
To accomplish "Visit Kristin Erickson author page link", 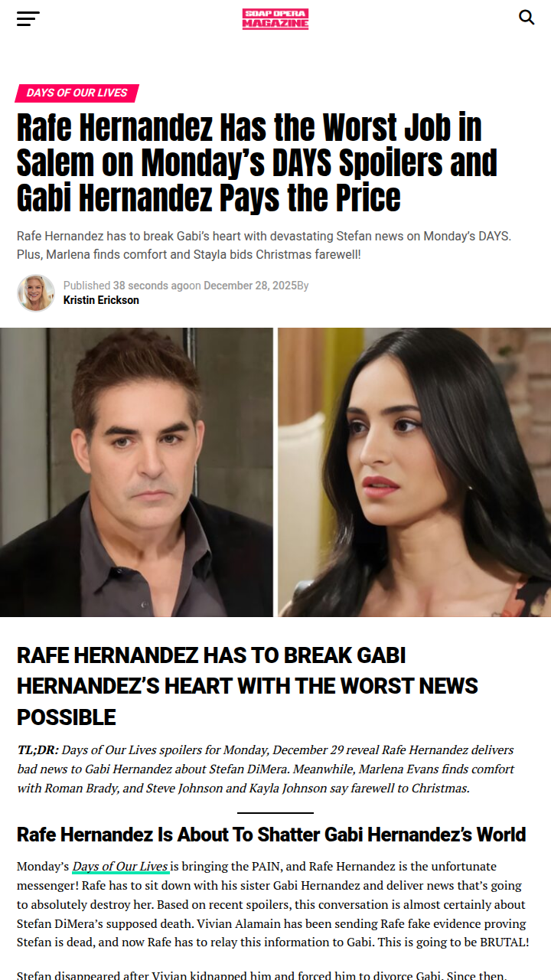I will (x=101, y=300).
